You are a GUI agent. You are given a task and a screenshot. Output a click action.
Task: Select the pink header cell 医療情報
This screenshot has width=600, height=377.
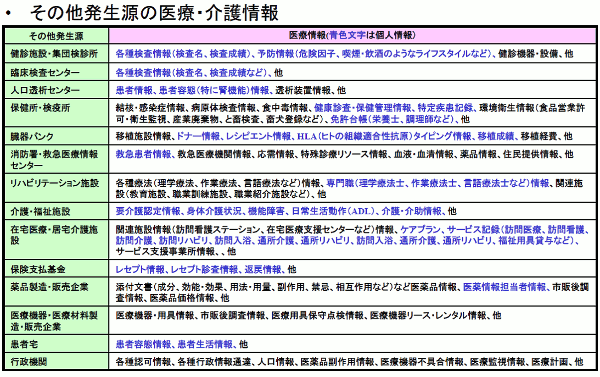352,36
